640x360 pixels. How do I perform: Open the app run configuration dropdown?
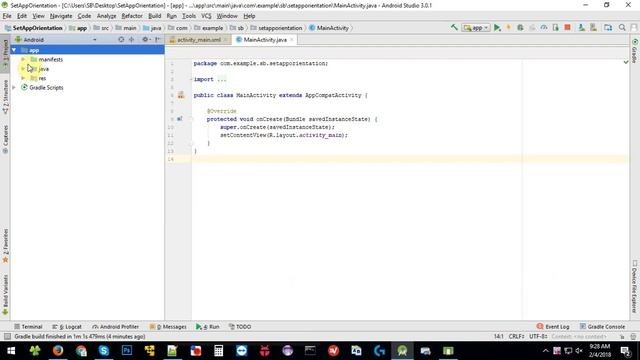(476, 28)
